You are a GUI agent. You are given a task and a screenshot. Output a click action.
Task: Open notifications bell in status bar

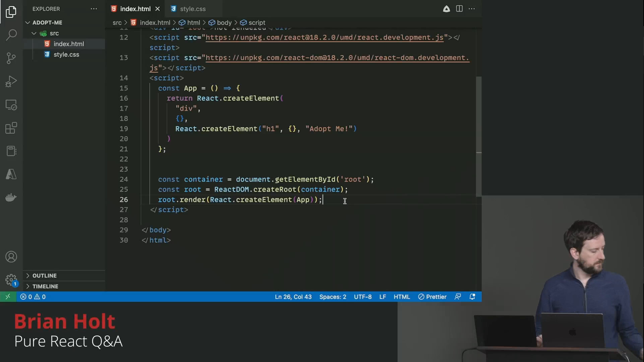(472, 297)
